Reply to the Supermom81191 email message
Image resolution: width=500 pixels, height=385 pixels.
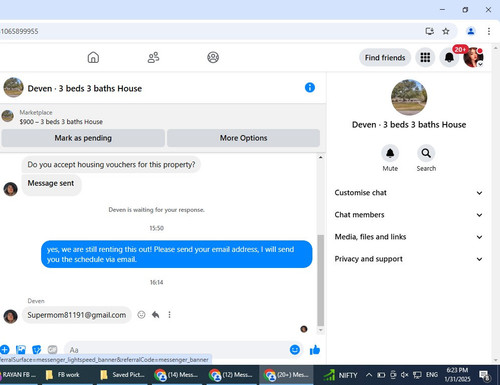click(x=156, y=315)
